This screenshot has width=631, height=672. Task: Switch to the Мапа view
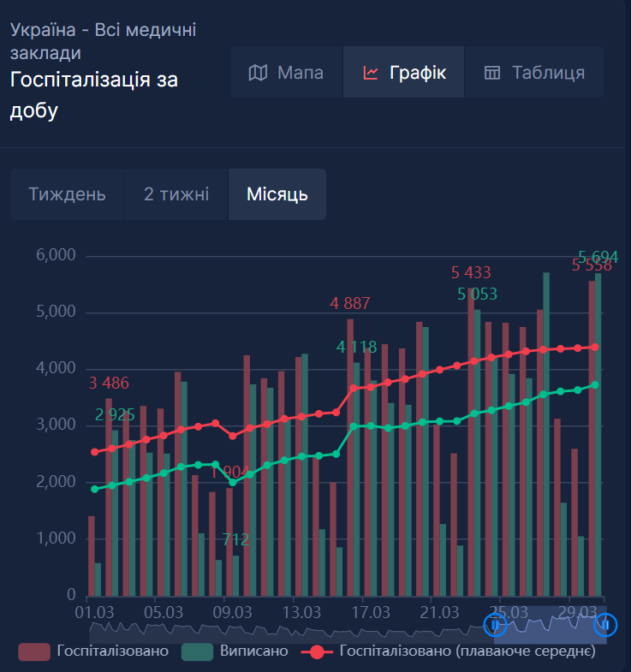click(287, 73)
